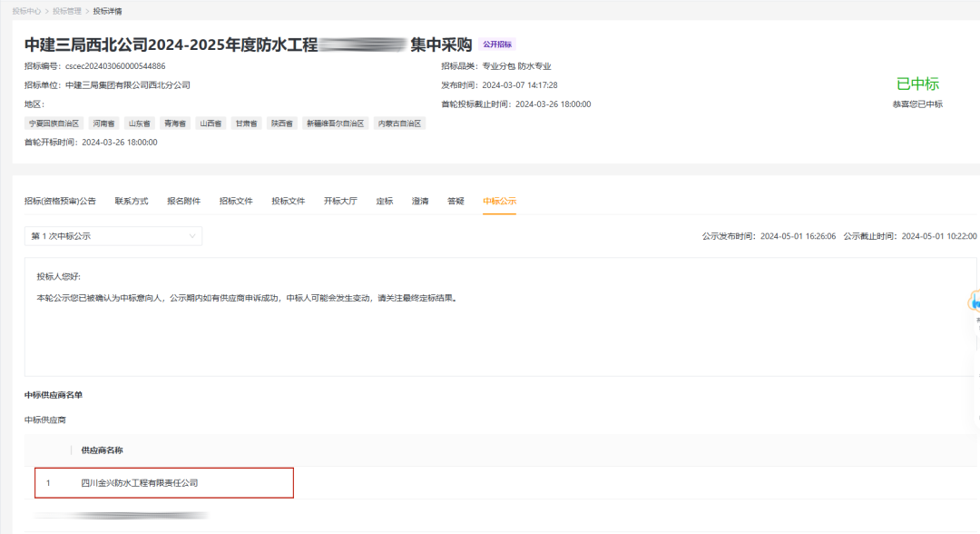Screen dimensions: 980x534
Task: Click the 公开招标 purple tag
Action: point(498,44)
